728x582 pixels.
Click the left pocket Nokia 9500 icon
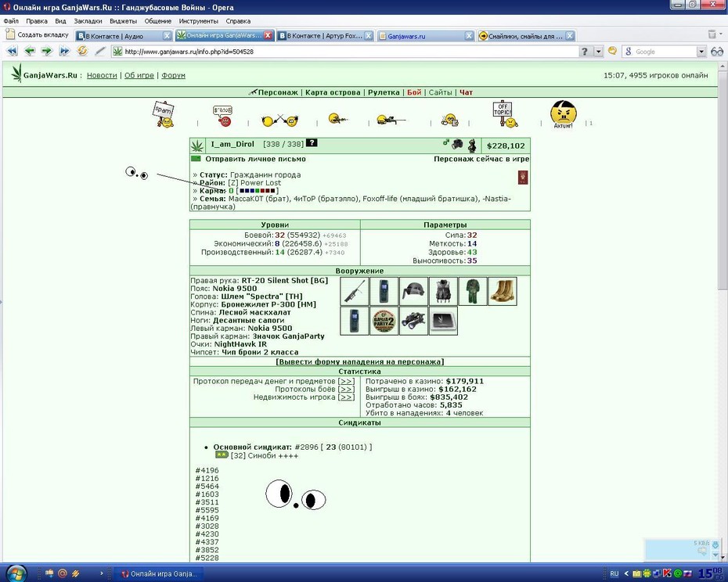click(x=355, y=321)
